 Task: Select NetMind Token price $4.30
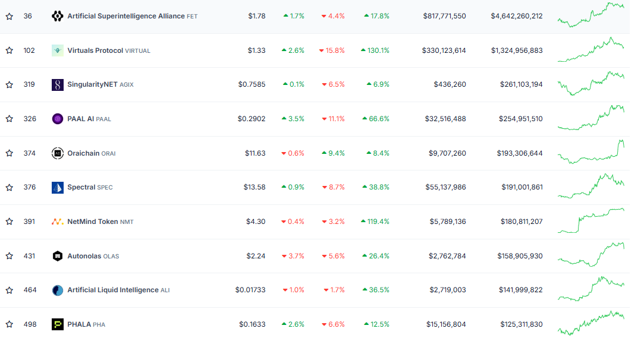tap(256, 222)
